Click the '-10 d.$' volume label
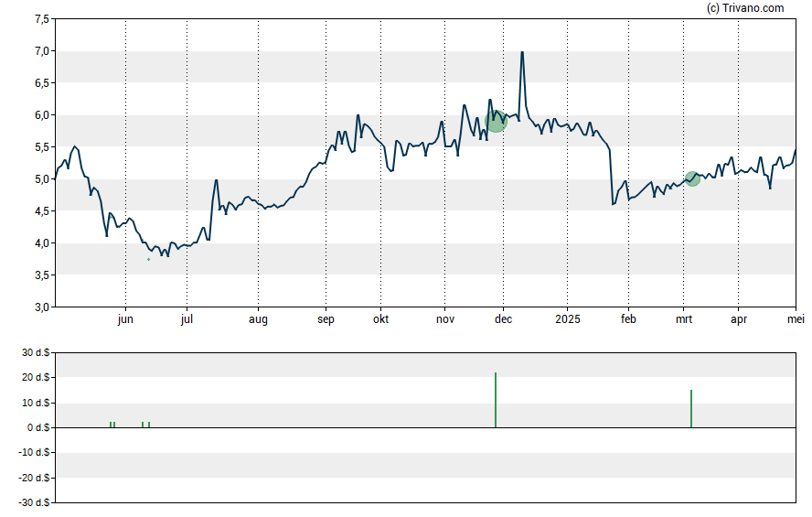The image size is (812, 517). point(34,452)
